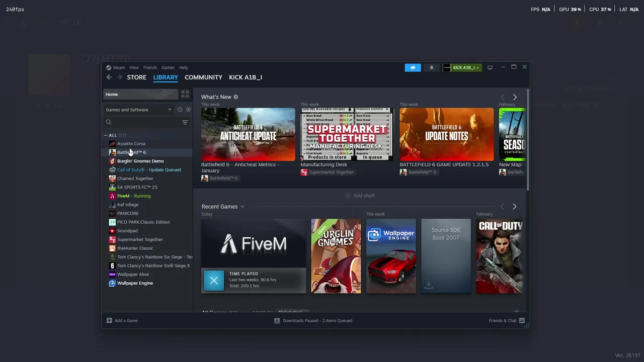Click the FiveM game icon in list
This screenshot has width=644, height=362.
click(x=112, y=196)
